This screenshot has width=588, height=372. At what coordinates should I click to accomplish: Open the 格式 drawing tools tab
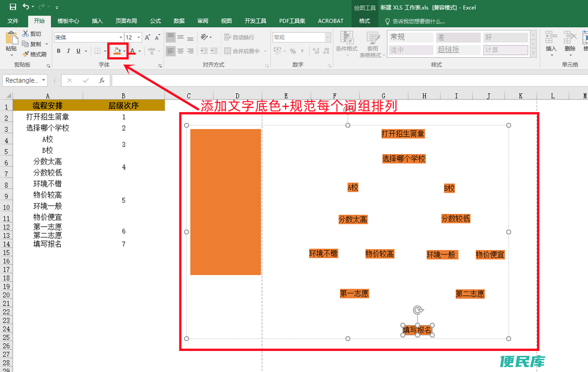(x=365, y=21)
